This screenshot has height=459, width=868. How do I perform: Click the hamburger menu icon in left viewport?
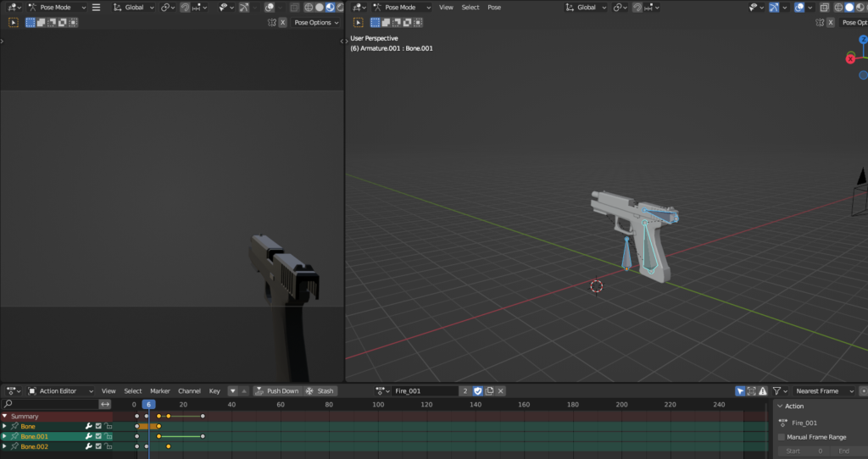point(96,7)
